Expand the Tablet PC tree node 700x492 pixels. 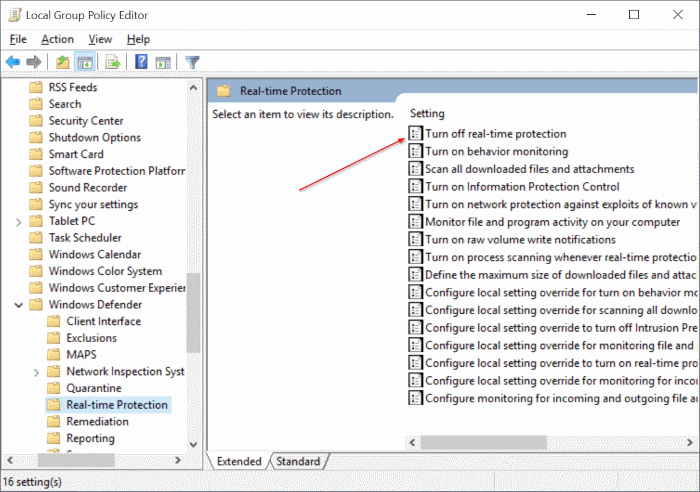18,221
